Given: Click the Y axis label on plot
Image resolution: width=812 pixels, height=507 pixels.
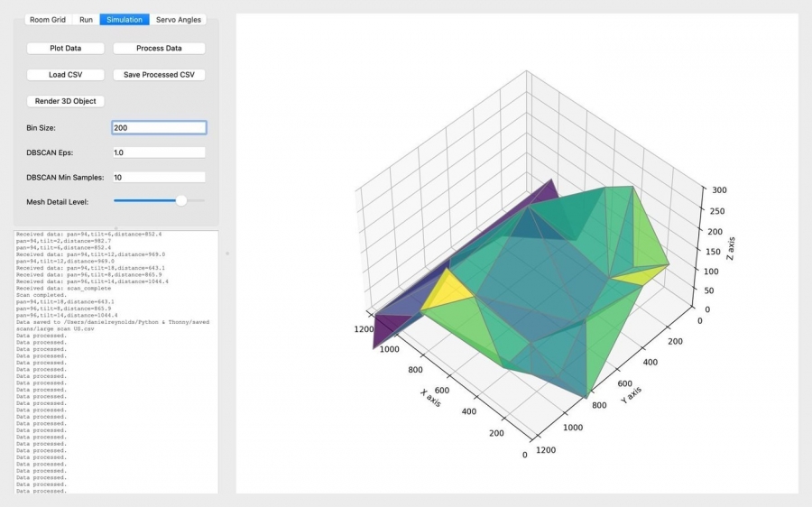Looking at the screenshot, I should (632, 395).
